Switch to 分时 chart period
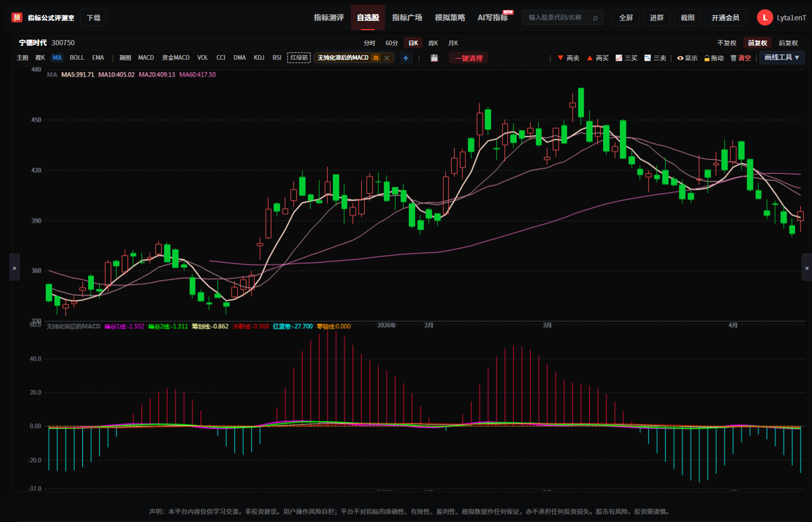The width and height of the screenshot is (812, 522). click(x=369, y=43)
